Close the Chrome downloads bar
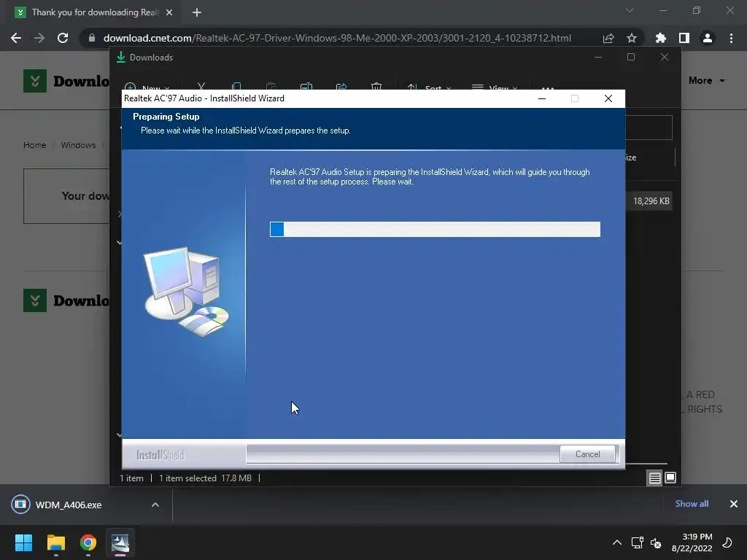 [734, 504]
